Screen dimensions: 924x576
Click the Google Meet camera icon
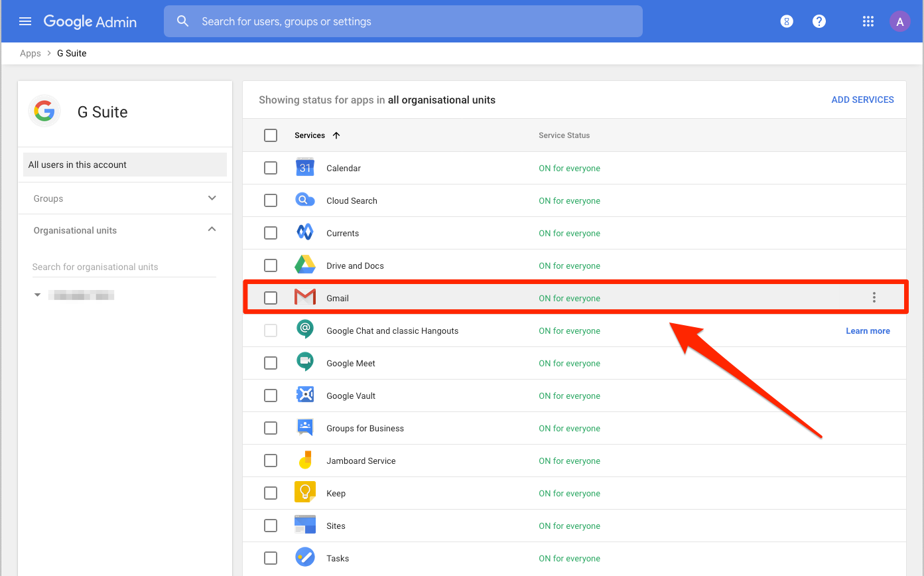pyautogui.click(x=305, y=362)
